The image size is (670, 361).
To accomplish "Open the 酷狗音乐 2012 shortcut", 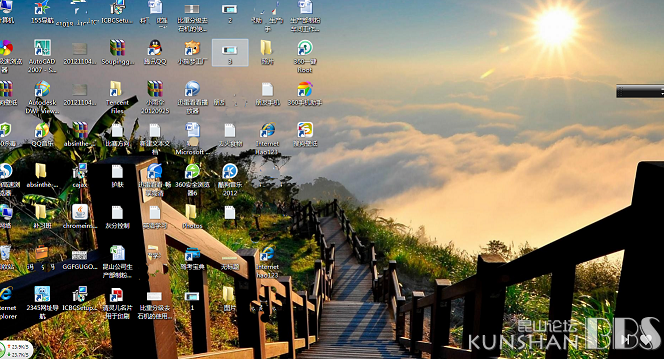I will [230, 179].
